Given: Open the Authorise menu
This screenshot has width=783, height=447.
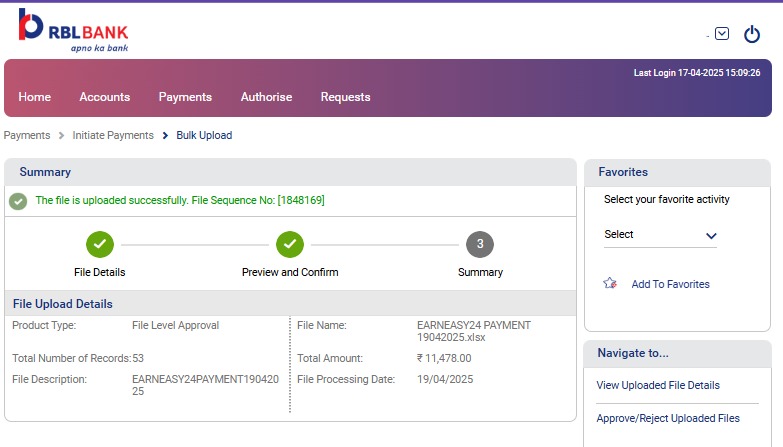Looking at the screenshot, I should [x=266, y=97].
